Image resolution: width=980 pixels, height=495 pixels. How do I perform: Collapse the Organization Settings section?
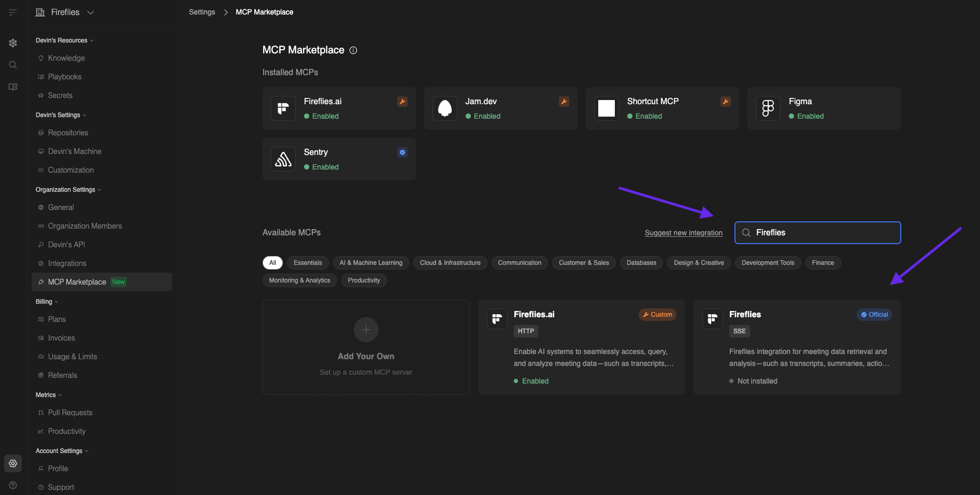tap(68, 190)
